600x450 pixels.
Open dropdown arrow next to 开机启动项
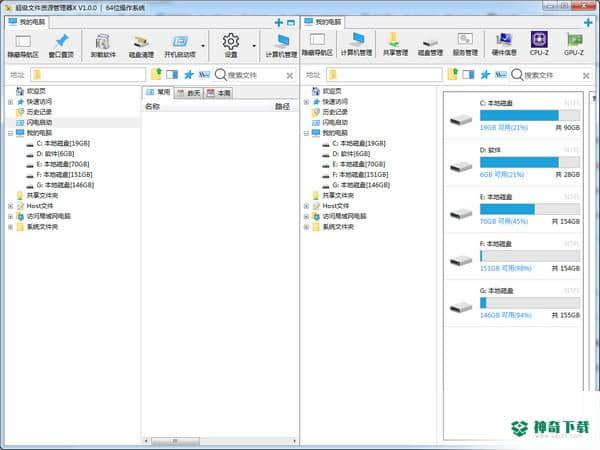pyautogui.click(x=203, y=46)
